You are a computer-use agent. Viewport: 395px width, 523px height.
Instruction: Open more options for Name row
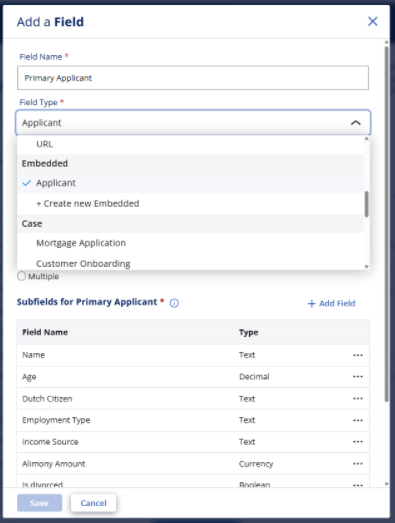click(x=358, y=355)
